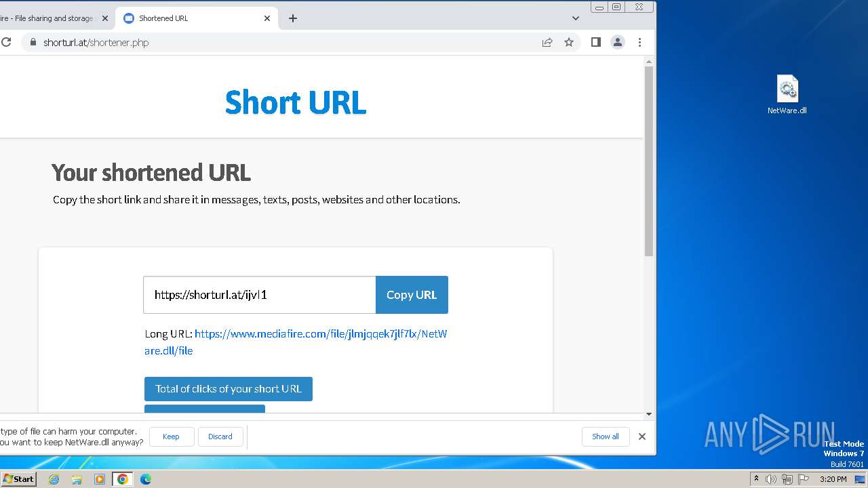Click the Copy URL button
The image size is (868, 488).
pyautogui.click(x=412, y=295)
